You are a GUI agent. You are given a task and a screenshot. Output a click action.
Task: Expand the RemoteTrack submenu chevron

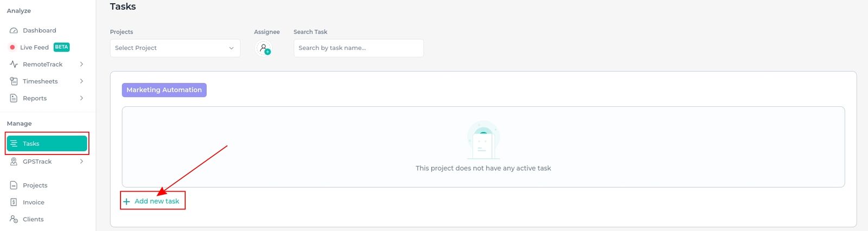(81, 64)
